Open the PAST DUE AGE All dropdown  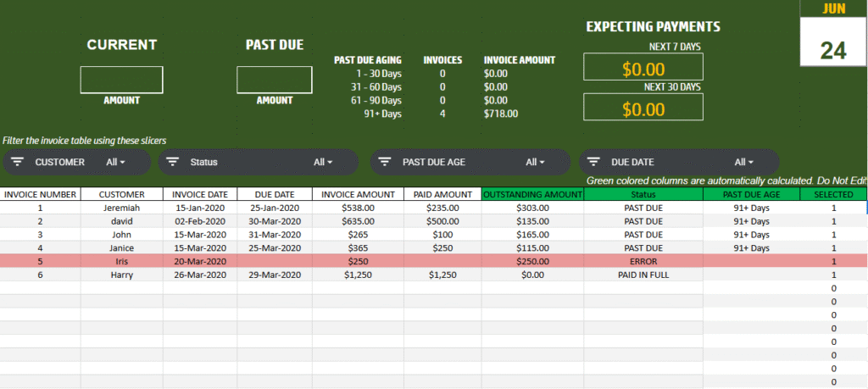coord(535,162)
